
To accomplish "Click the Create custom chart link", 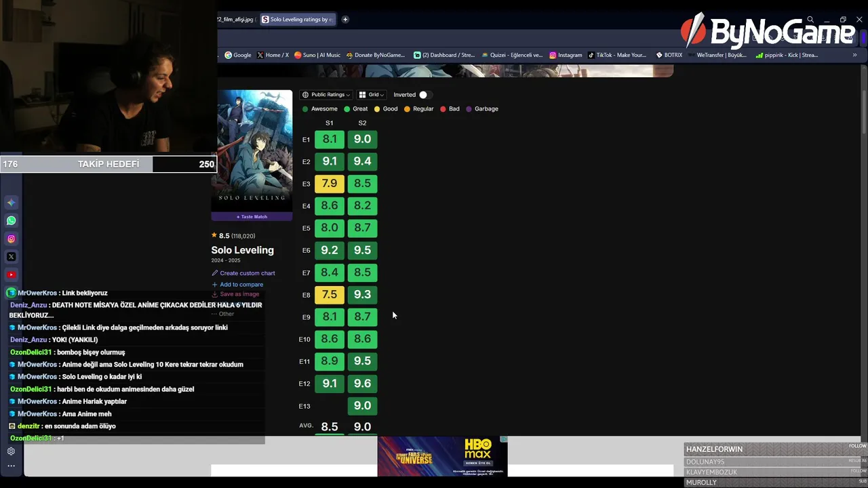I will [243, 273].
